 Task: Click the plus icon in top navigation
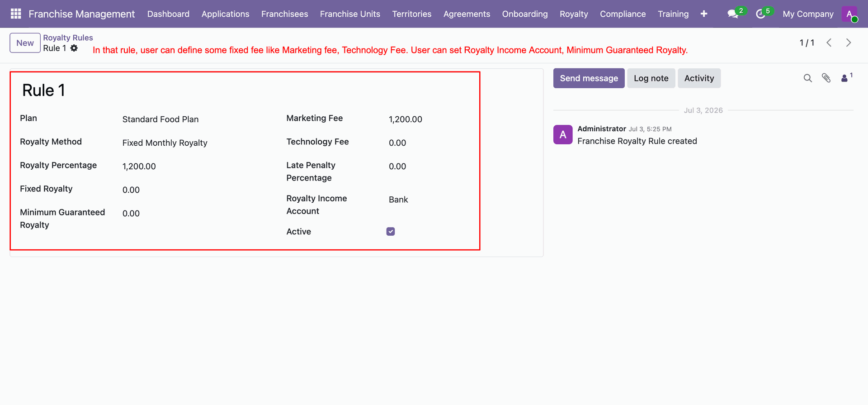pos(704,14)
